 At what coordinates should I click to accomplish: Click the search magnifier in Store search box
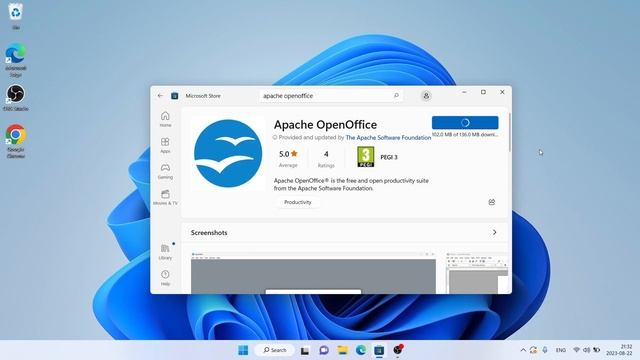tap(396, 96)
